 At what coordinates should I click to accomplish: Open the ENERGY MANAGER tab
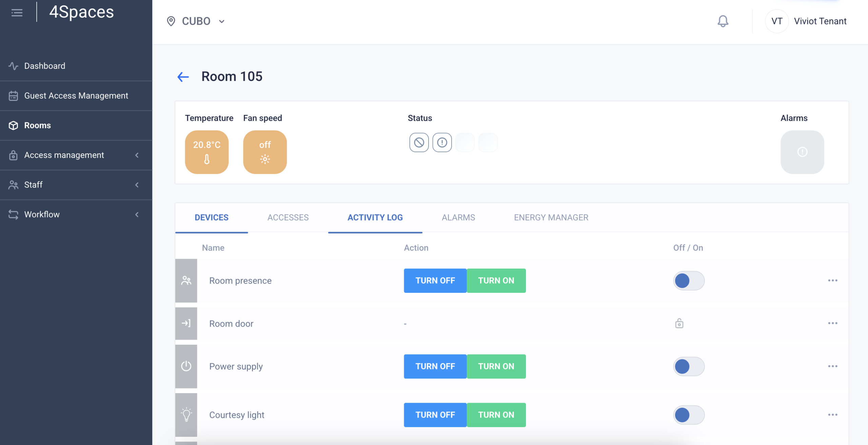click(x=551, y=218)
